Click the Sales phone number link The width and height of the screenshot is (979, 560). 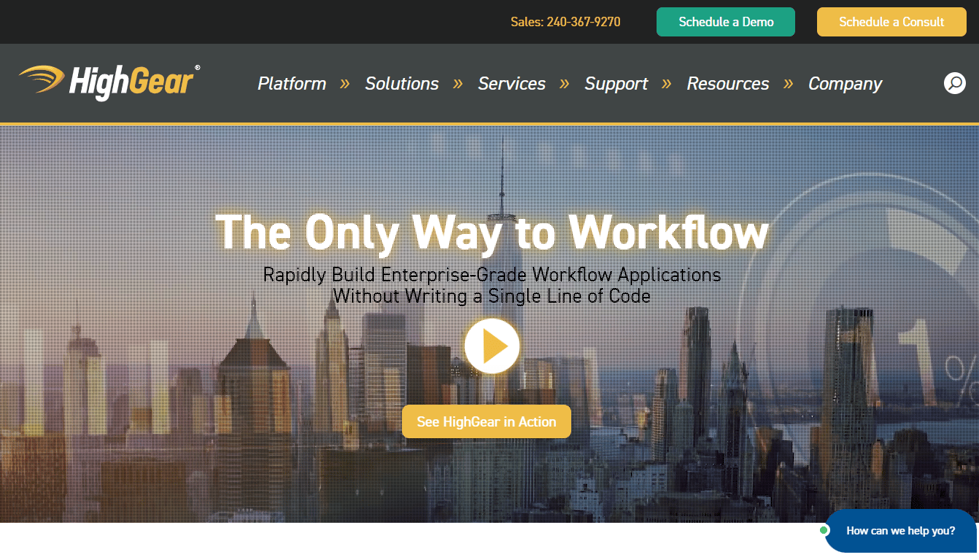(565, 22)
